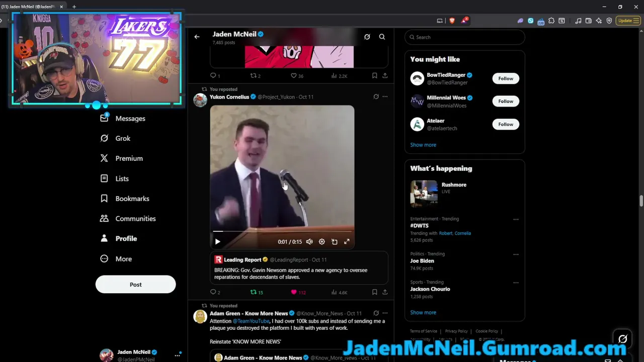This screenshot has height=362, width=644.
Task: Click the @TeamYouTube mention link
Action: click(x=251, y=321)
